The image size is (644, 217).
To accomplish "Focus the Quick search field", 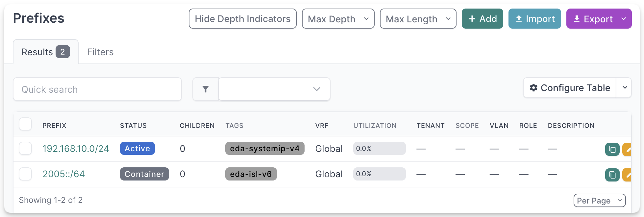I will pyautogui.click(x=97, y=89).
